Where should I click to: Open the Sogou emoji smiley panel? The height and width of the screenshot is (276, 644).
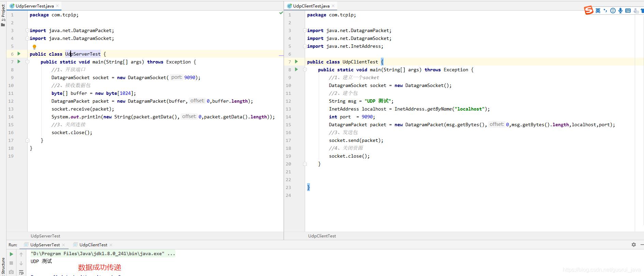click(x=613, y=11)
